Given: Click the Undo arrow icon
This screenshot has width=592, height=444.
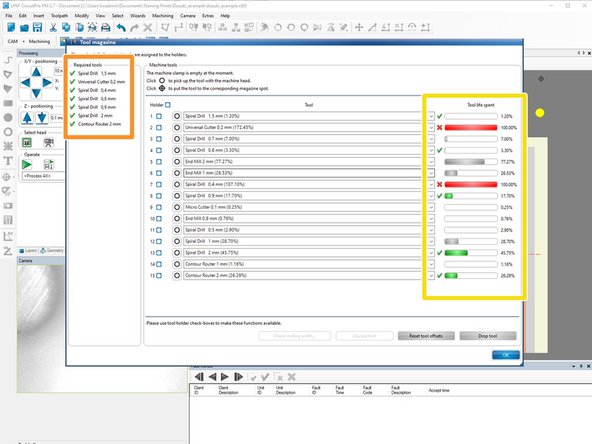Looking at the screenshot, I should click(x=121, y=27).
